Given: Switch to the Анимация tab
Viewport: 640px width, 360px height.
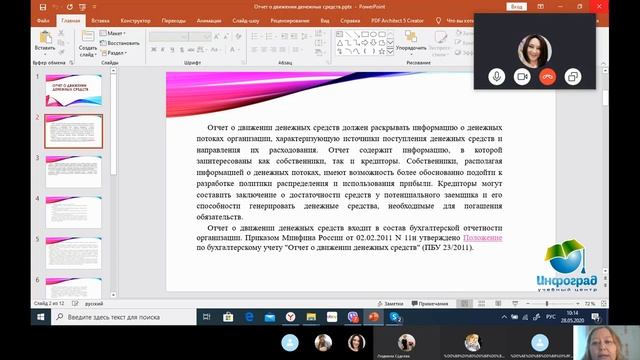Looking at the screenshot, I should click(209, 20).
